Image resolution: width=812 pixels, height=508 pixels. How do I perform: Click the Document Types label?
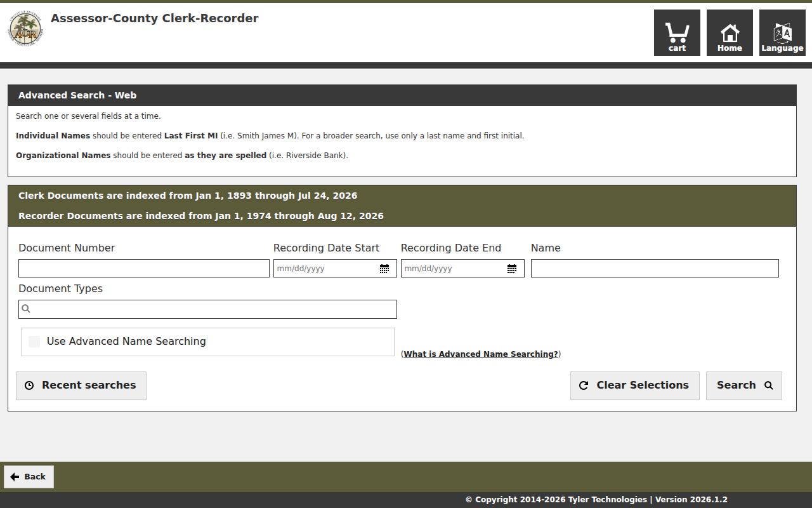[x=60, y=289]
